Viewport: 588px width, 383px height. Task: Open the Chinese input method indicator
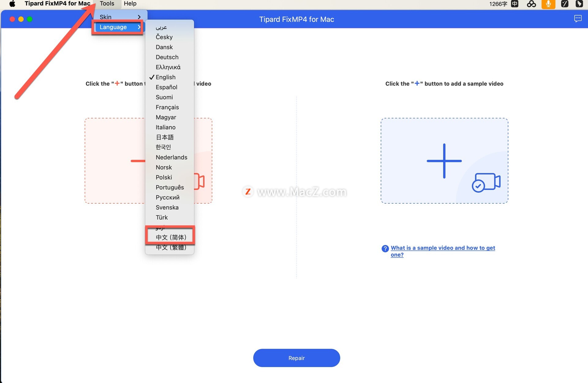coord(515,4)
